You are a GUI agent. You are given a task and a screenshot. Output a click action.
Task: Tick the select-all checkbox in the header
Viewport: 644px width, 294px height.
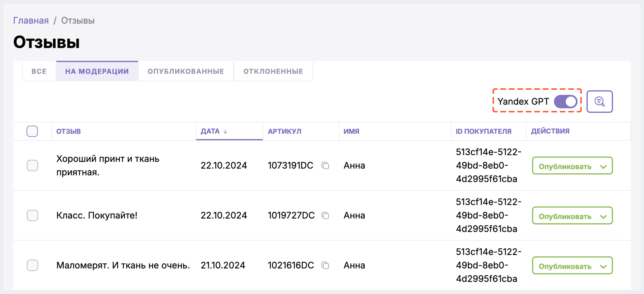click(x=32, y=131)
